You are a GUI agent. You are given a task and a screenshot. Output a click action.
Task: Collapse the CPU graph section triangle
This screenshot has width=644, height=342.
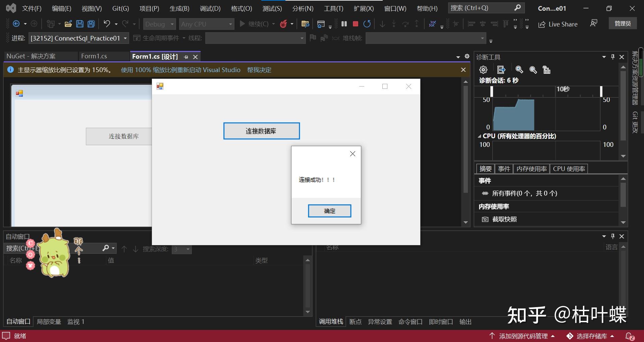pos(479,136)
